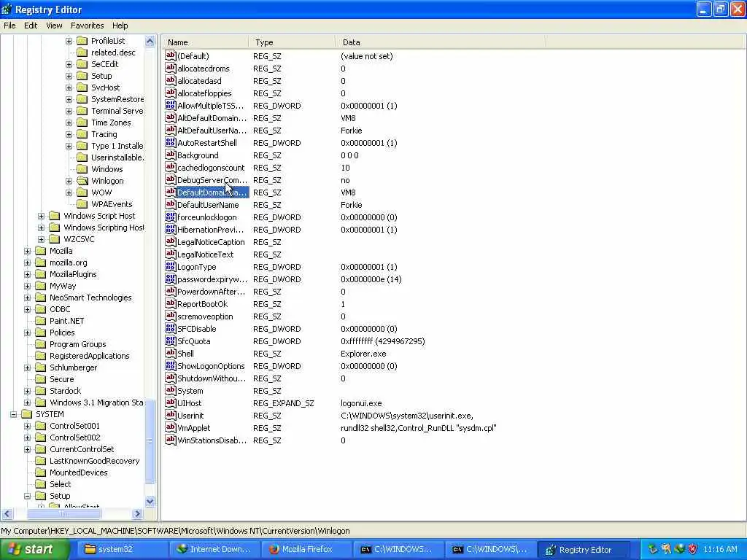
Task: Sort values by Type column header
Action: (292, 42)
